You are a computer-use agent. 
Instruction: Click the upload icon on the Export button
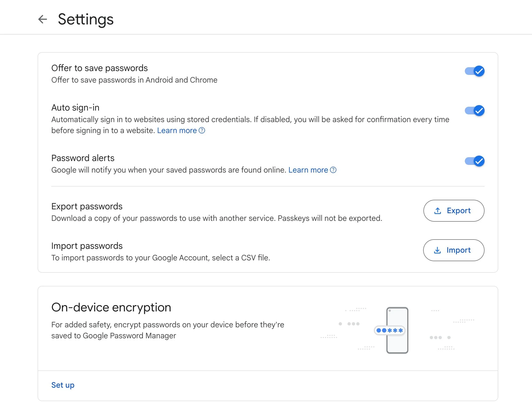(x=438, y=211)
